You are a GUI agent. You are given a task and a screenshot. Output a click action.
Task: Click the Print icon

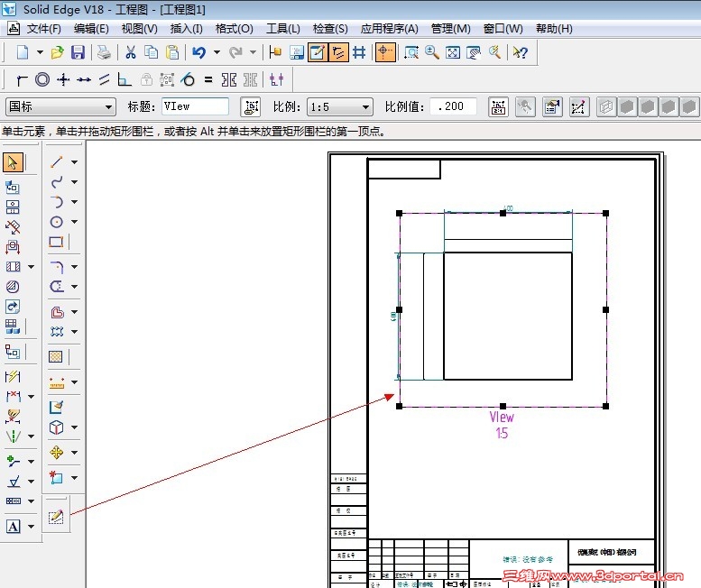[104, 52]
